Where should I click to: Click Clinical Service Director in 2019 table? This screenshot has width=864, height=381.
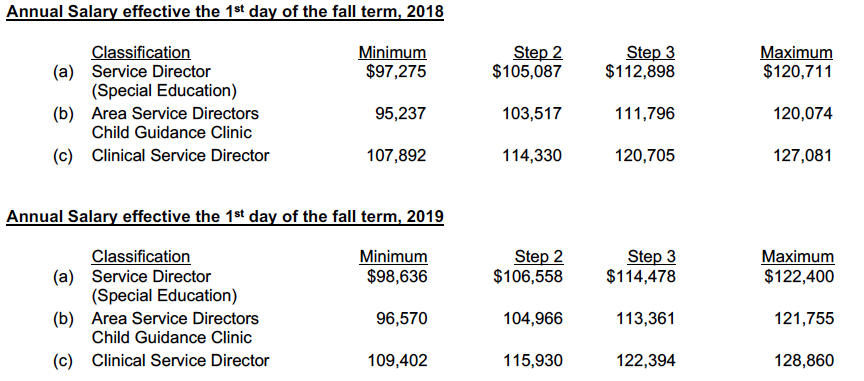click(180, 361)
